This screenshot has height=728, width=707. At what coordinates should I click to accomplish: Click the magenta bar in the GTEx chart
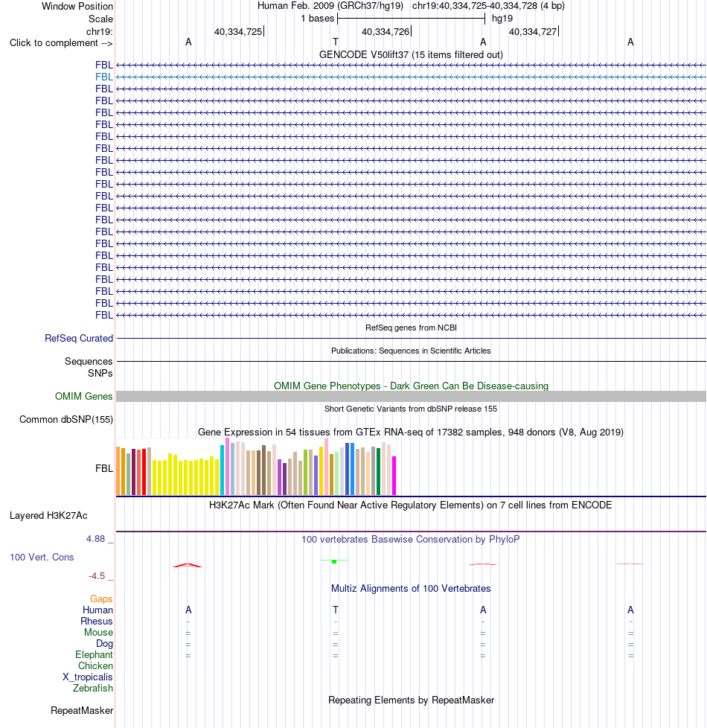coord(394,476)
